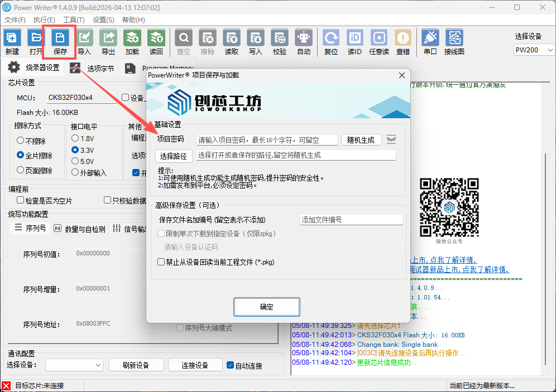Image resolution: width=556 pixels, height=392 pixels.
Task: Click the 刷新设备 button
Action: tap(136, 365)
